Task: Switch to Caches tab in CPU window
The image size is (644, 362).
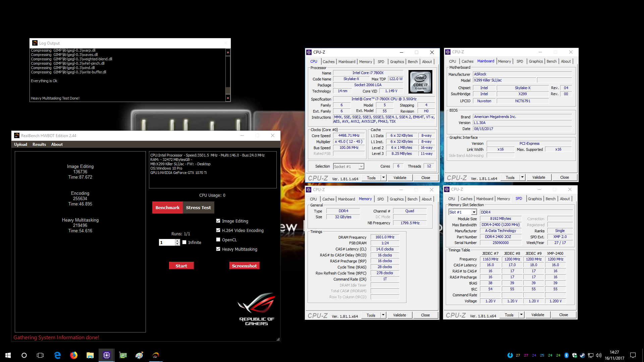Action: pos(328,62)
